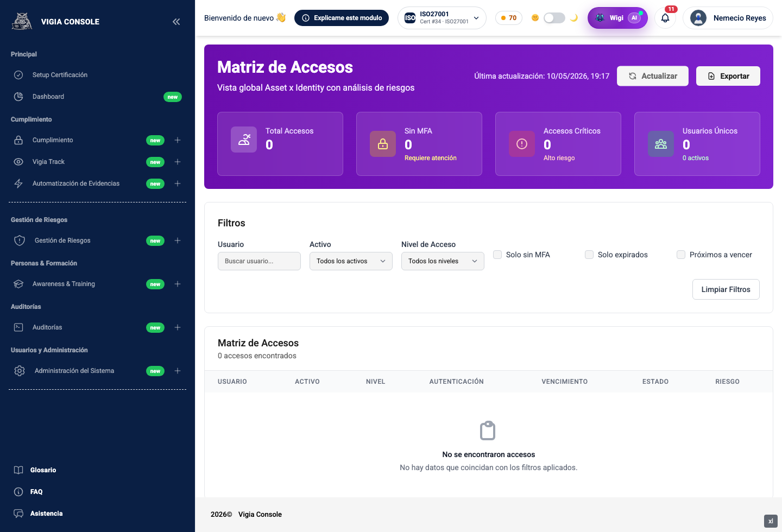Open the notifications bell with 11 alerts
Screen dimensions: 782x532
(665, 18)
